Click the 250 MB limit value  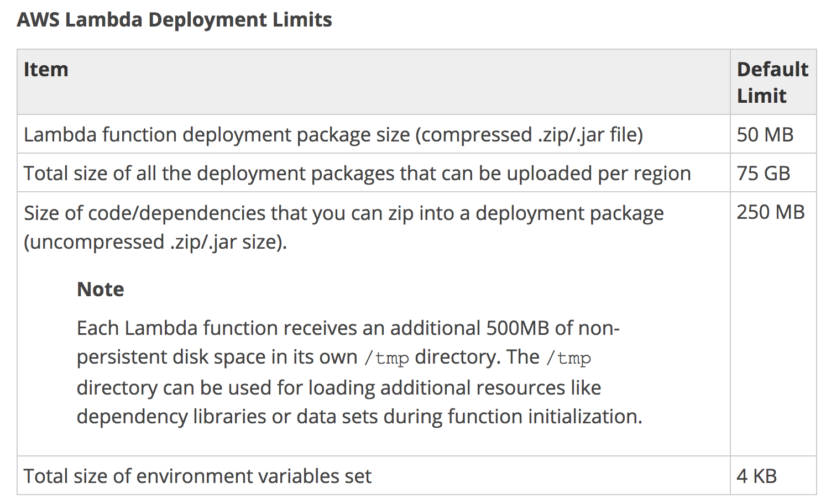pyautogui.click(x=770, y=212)
